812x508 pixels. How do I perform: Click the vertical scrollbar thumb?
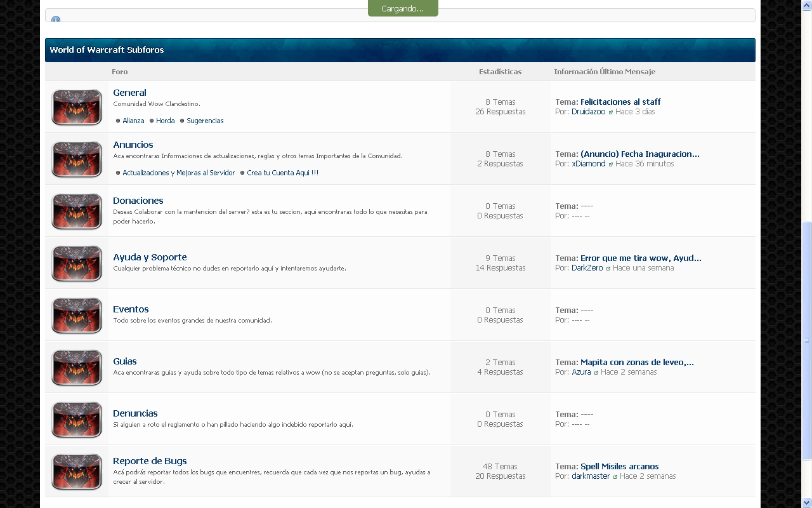pos(807,340)
